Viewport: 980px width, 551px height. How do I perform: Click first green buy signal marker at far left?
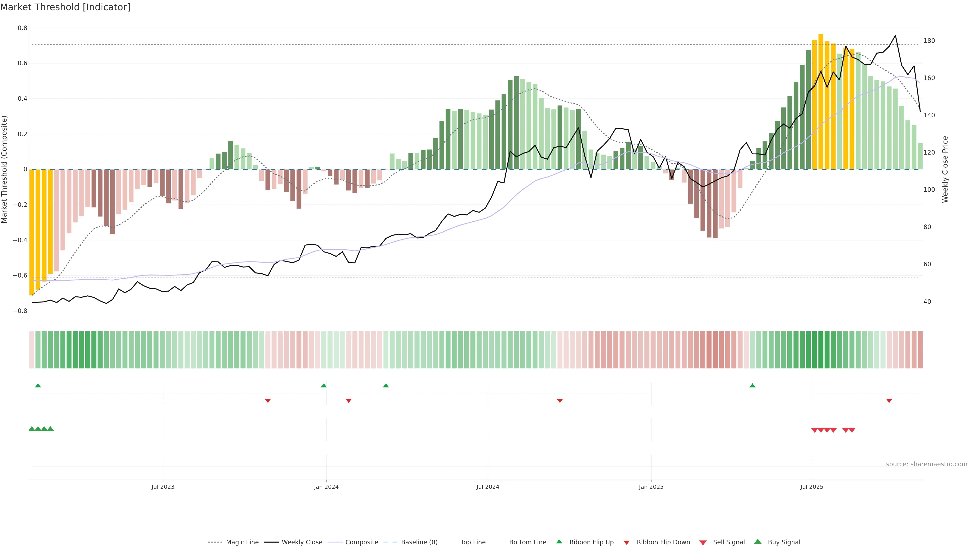pyautogui.click(x=32, y=429)
